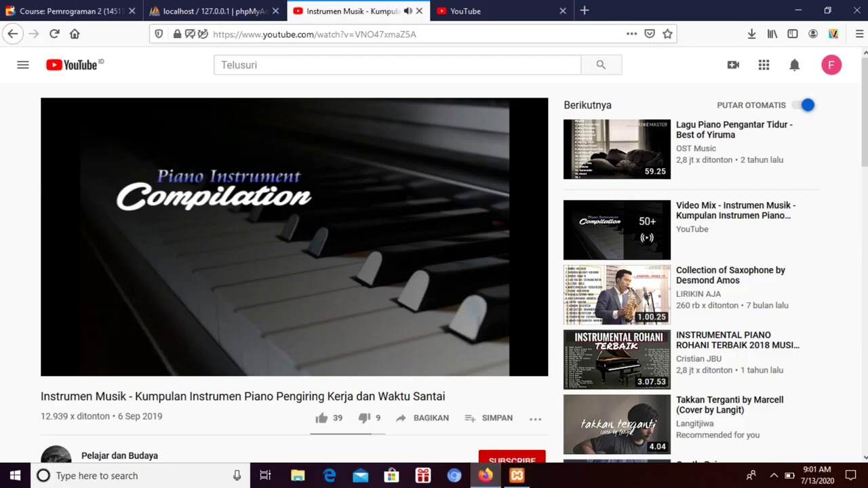The image size is (868, 488).
Task: Click Type here to search box
Action: coord(140,475)
